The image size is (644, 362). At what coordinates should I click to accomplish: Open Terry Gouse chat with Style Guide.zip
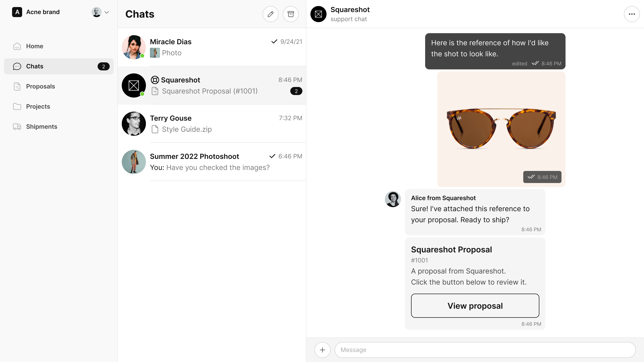[x=212, y=124]
